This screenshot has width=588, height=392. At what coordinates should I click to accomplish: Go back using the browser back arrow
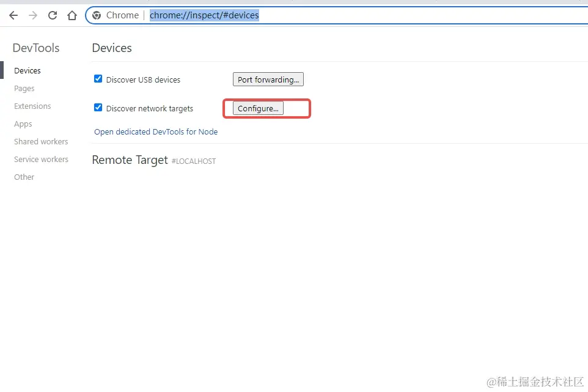[x=13, y=15]
